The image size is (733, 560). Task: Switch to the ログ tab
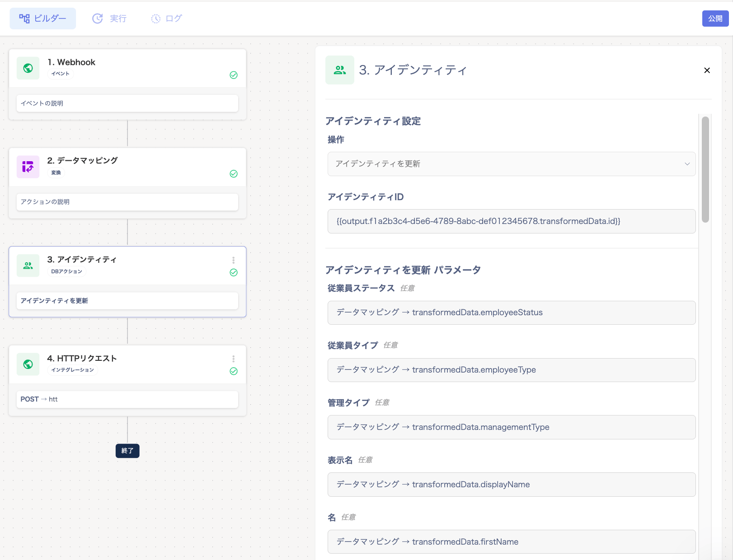(x=166, y=19)
